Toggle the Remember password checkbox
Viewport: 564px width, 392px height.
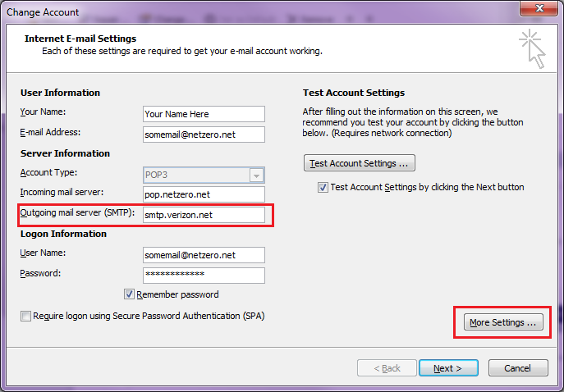[130, 294]
